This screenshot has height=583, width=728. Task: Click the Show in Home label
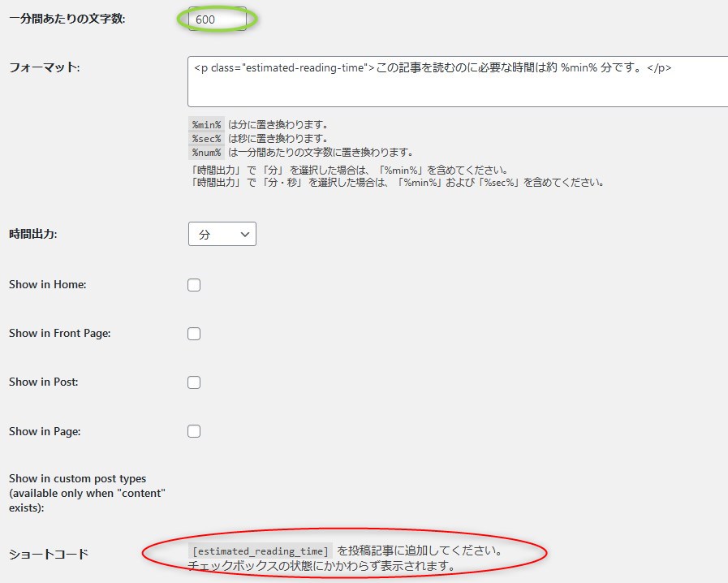tap(47, 284)
